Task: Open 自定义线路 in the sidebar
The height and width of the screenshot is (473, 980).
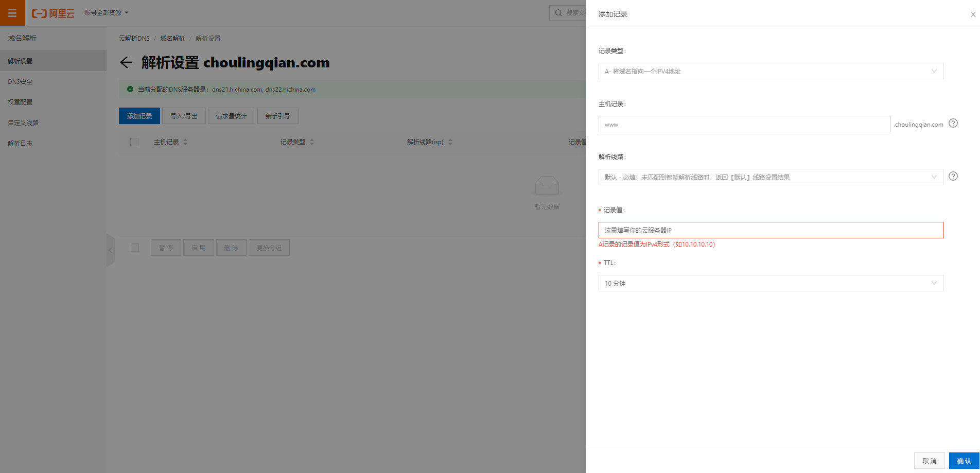Action: 53,122
